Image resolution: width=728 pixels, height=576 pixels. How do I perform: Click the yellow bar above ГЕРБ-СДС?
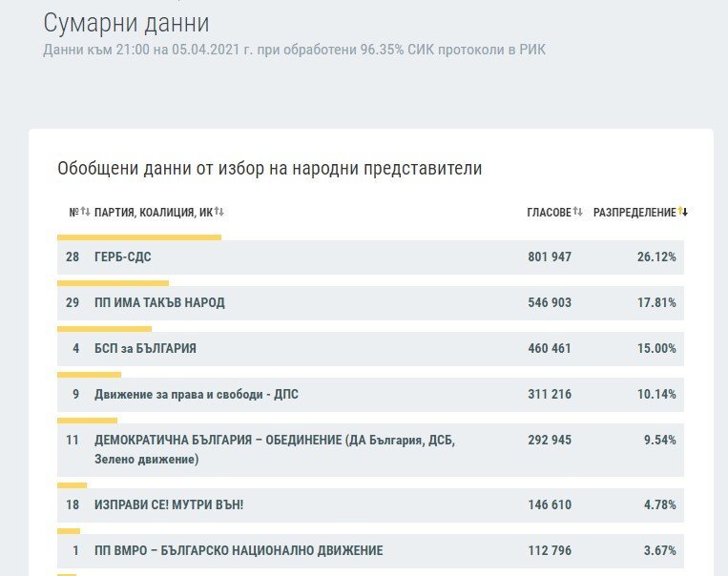pyautogui.click(x=139, y=237)
